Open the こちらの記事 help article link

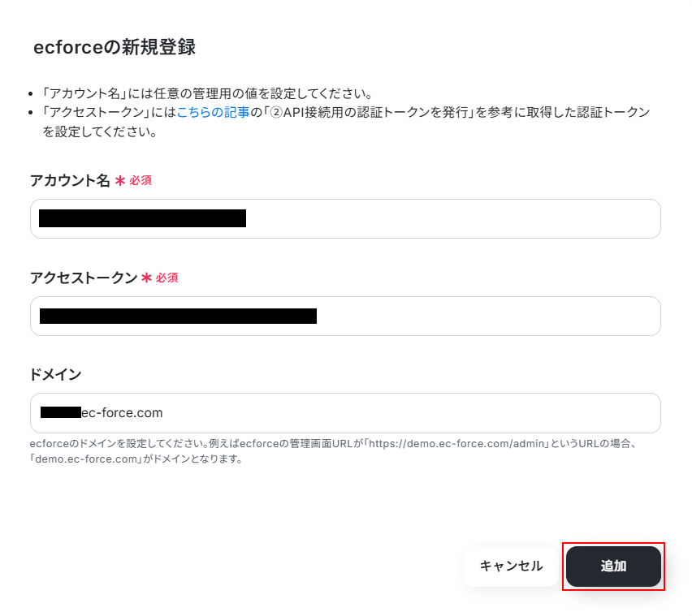(x=213, y=113)
